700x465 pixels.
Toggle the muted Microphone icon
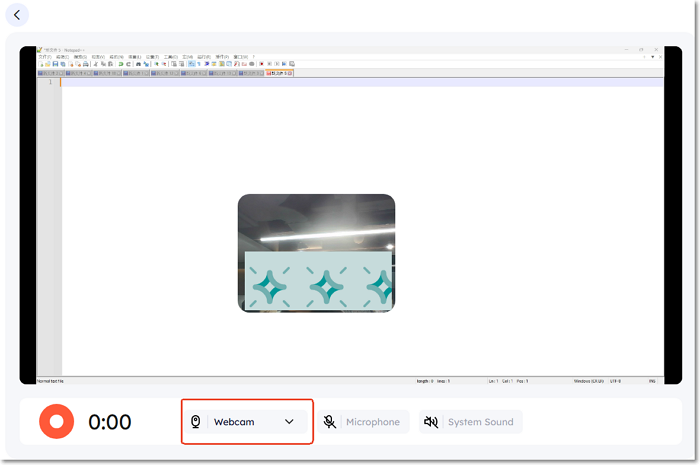point(329,422)
